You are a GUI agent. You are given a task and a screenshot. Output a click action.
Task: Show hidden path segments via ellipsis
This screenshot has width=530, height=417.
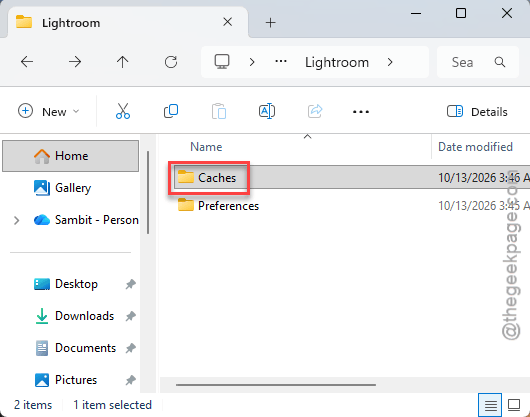pos(281,62)
